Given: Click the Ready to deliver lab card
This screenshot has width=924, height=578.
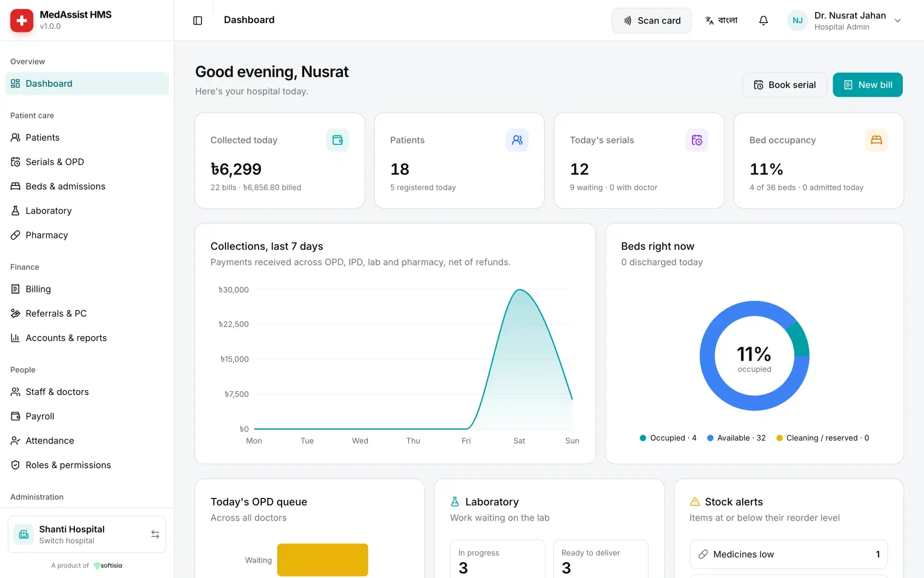Looking at the screenshot, I should point(601,559).
